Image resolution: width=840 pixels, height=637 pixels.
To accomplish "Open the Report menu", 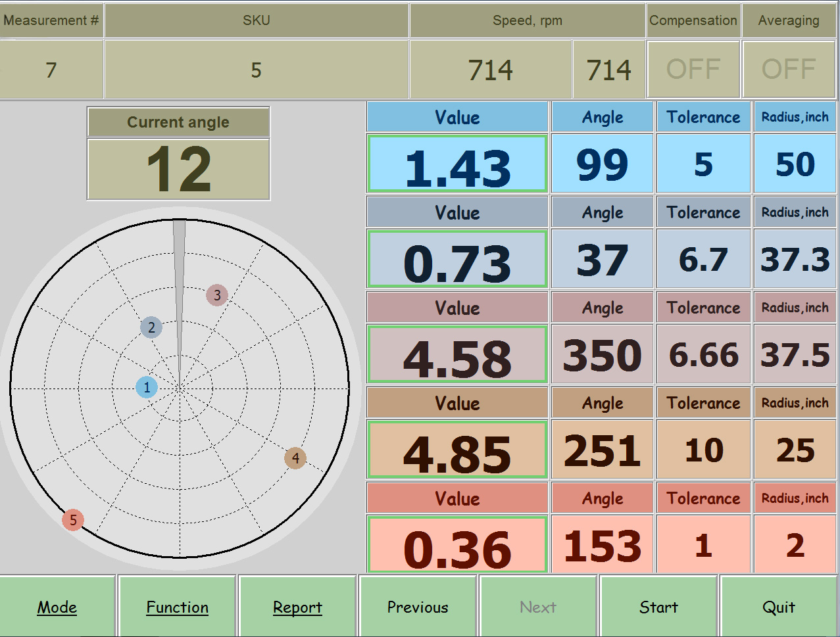I will coord(297,607).
